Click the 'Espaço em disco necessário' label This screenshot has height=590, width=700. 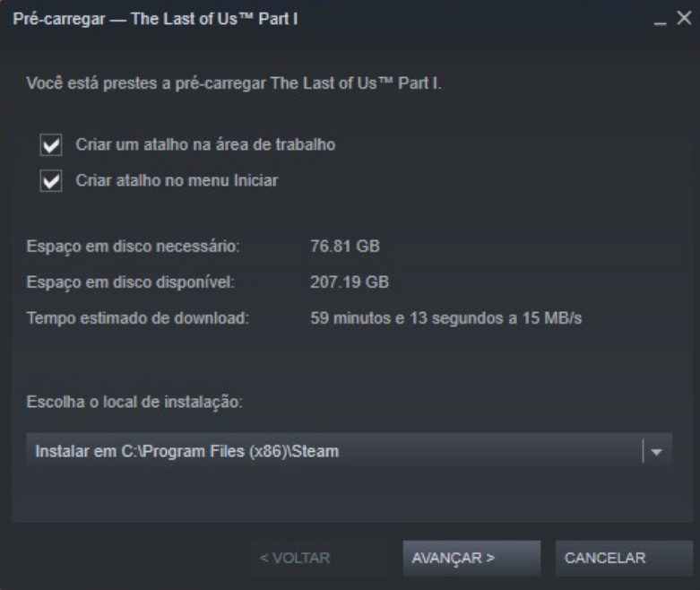point(133,247)
